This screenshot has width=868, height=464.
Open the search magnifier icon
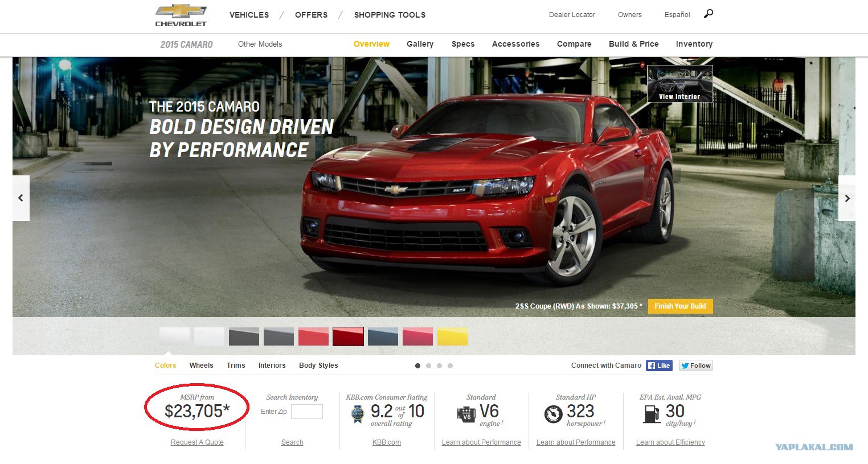(709, 14)
